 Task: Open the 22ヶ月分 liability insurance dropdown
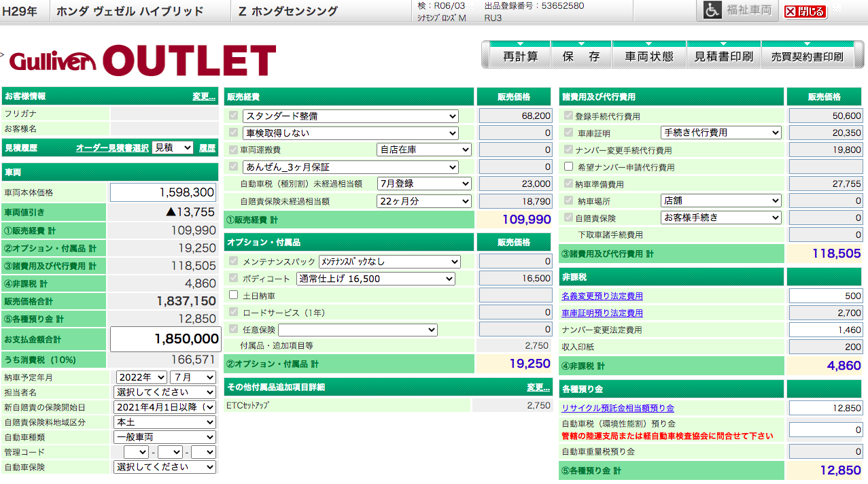point(424,201)
